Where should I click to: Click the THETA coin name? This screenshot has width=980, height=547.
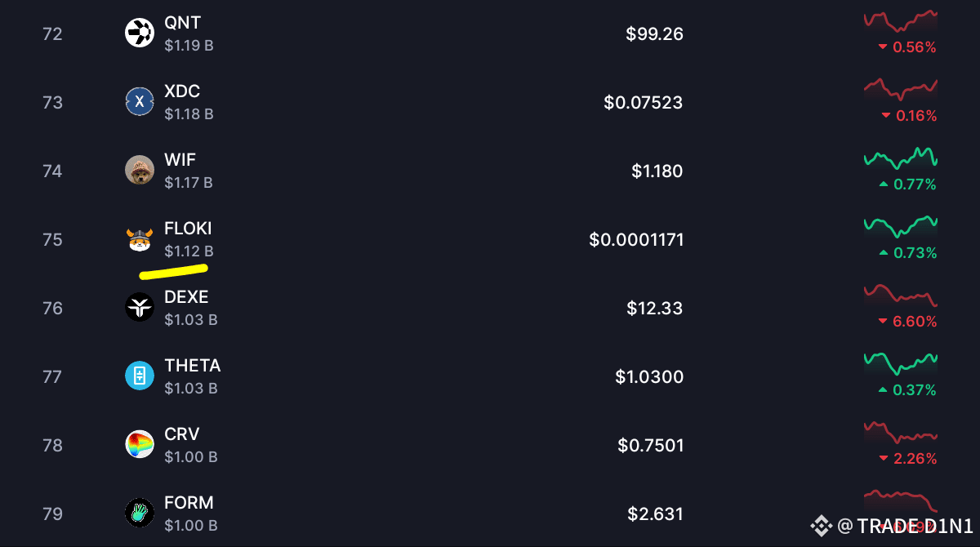(193, 366)
